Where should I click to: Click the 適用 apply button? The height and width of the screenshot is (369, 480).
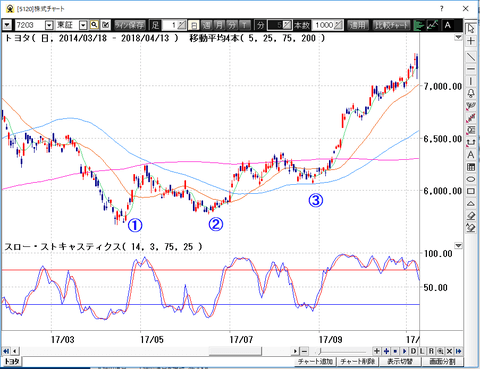click(358, 25)
